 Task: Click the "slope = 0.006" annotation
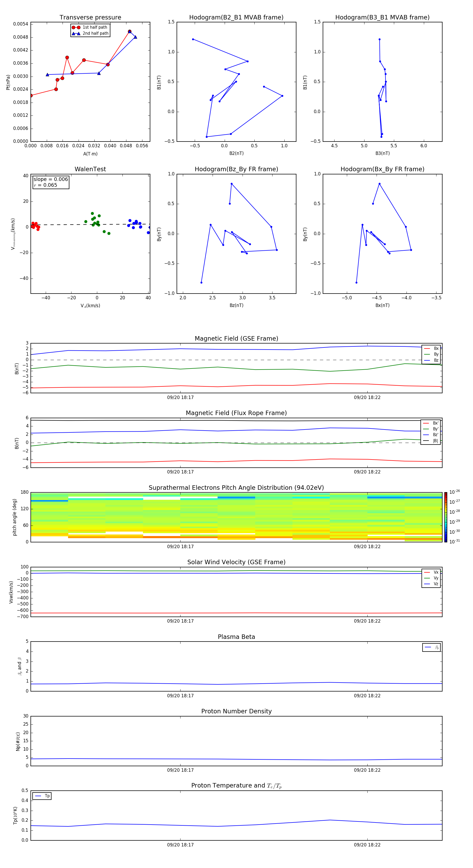pos(50,179)
